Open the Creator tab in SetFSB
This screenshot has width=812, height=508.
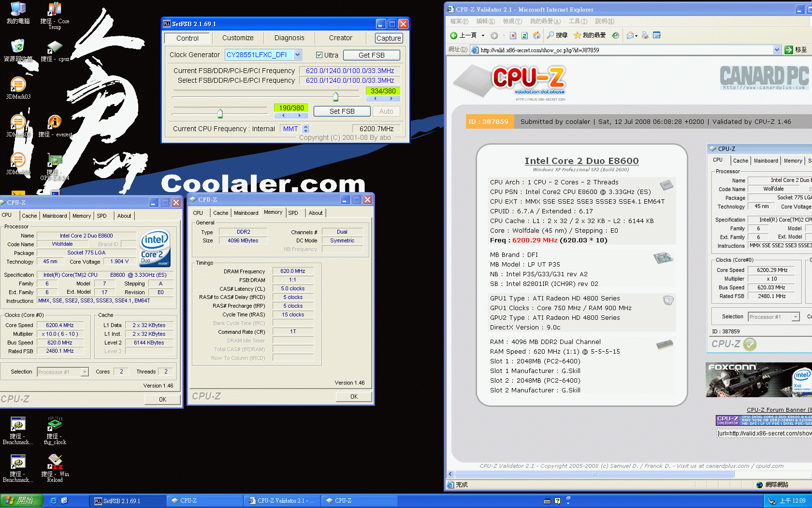(341, 38)
